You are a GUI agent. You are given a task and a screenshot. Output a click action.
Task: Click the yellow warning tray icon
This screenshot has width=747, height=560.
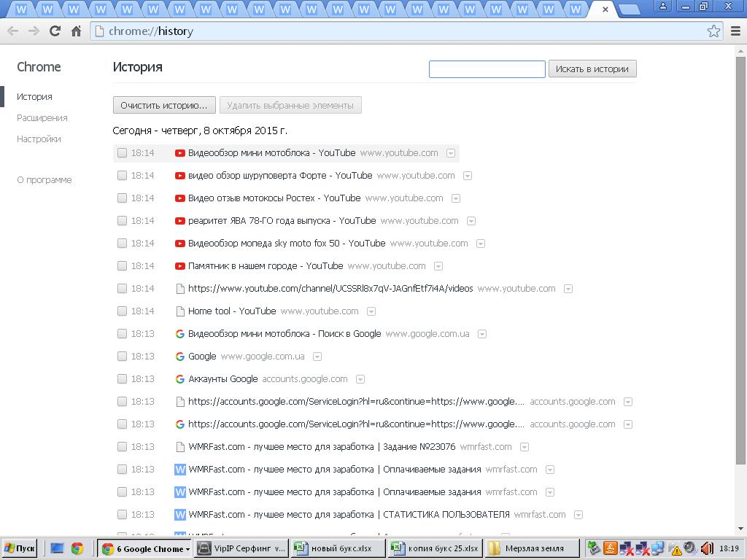point(676,550)
